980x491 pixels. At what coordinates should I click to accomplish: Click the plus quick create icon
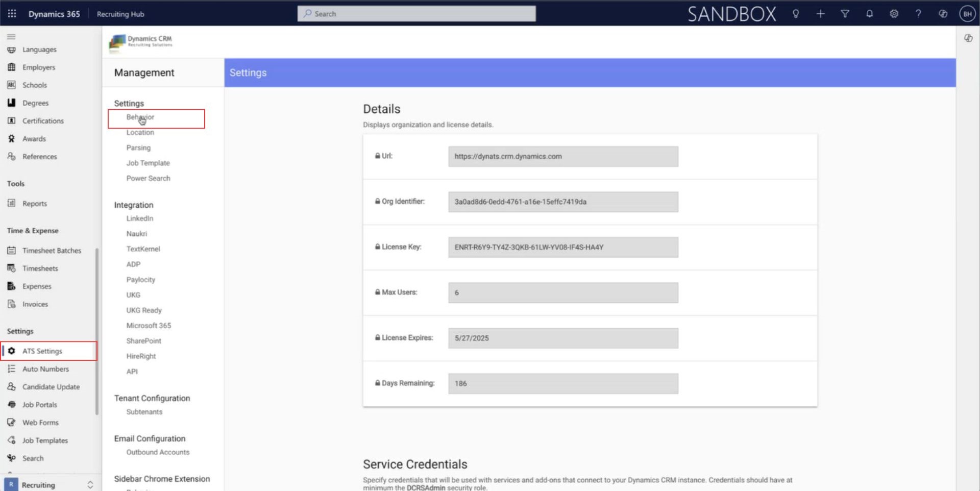point(820,14)
